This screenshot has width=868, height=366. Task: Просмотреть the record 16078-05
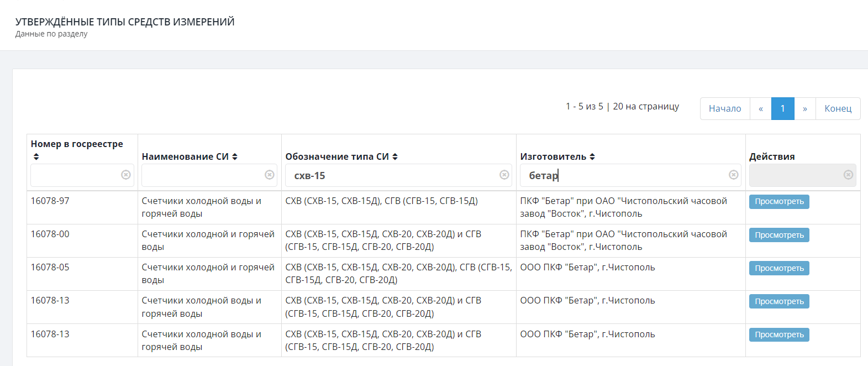(x=779, y=268)
